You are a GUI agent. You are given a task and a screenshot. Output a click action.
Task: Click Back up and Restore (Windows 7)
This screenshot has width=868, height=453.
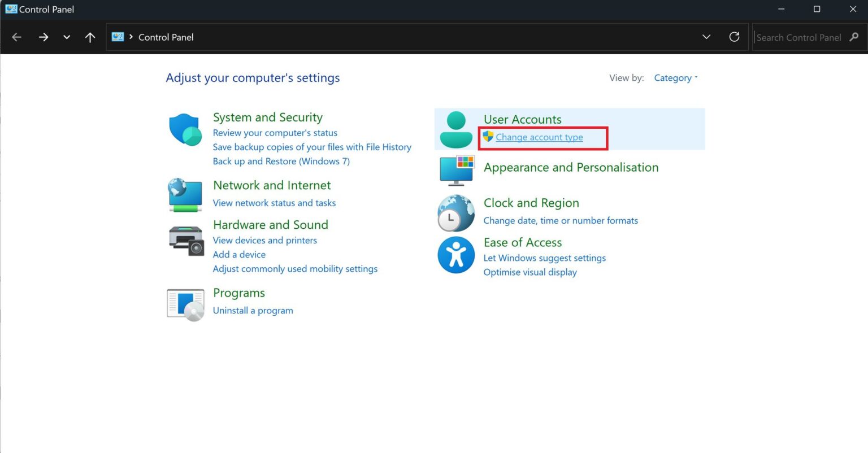coord(281,161)
